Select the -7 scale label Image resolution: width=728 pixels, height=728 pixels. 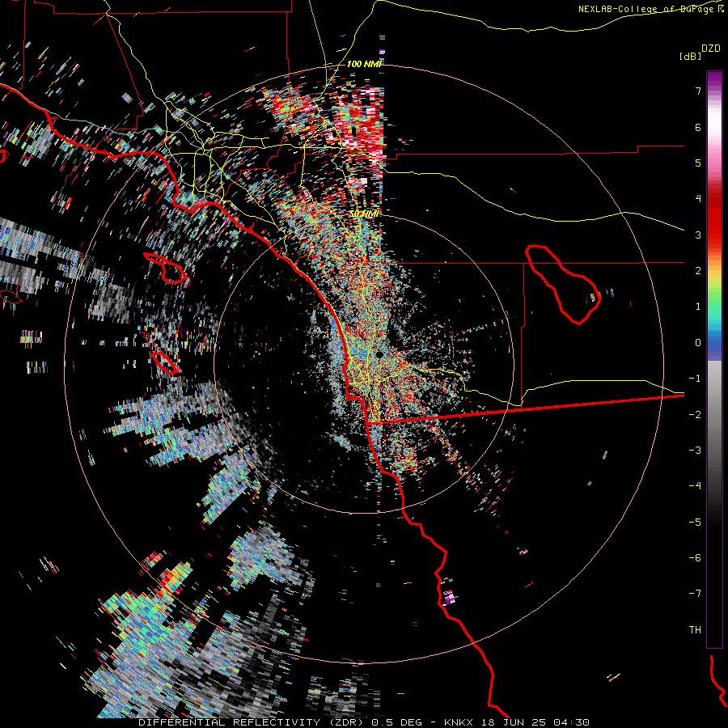coord(695,594)
